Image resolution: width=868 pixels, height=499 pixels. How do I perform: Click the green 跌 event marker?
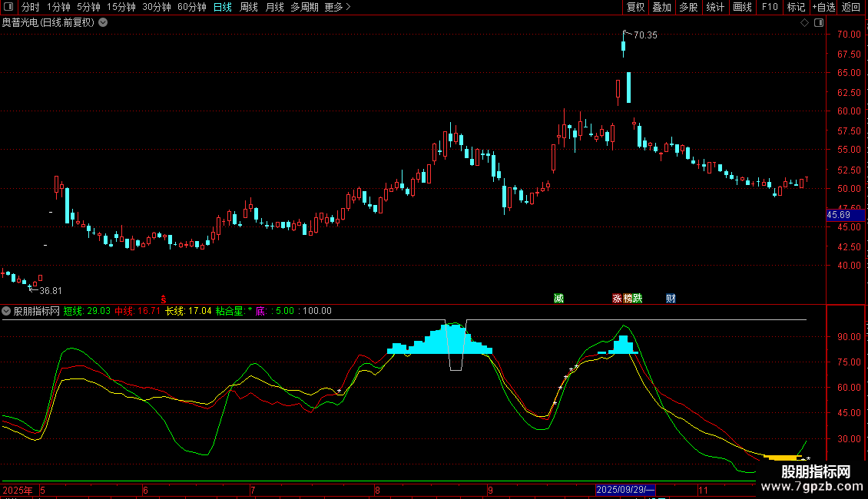[637, 298]
